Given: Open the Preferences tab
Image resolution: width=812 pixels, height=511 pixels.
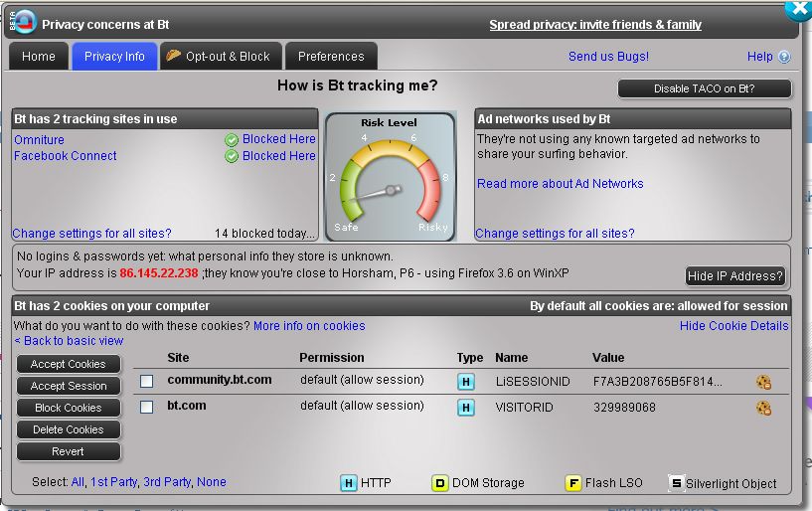Looking at the screenshot, I should pos(331,57).
